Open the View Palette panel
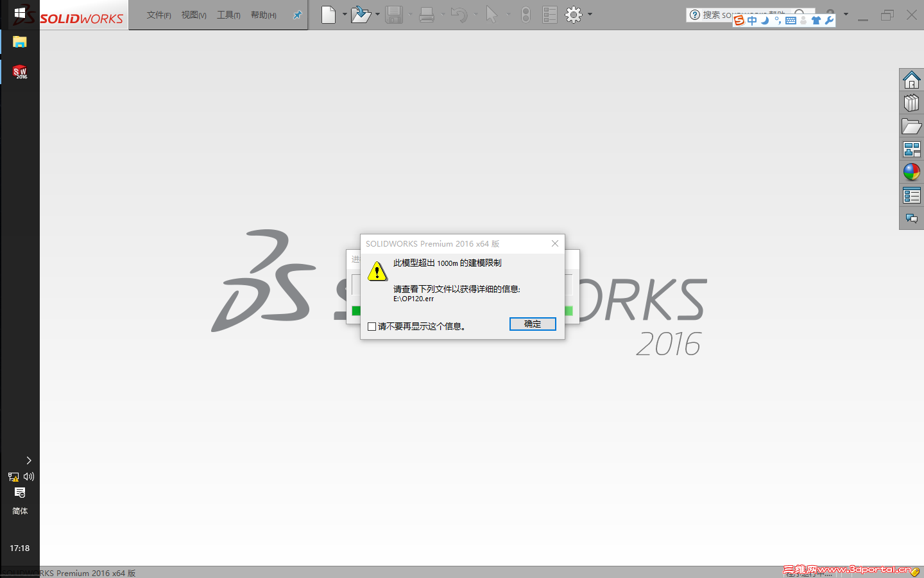 click(911, 148)
